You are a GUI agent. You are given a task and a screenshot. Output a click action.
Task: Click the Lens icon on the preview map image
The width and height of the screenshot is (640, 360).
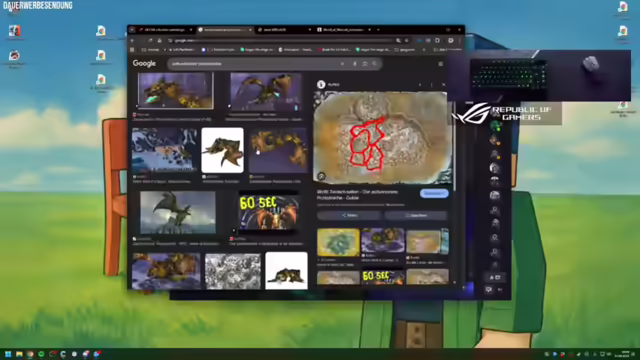pos(322,176)
